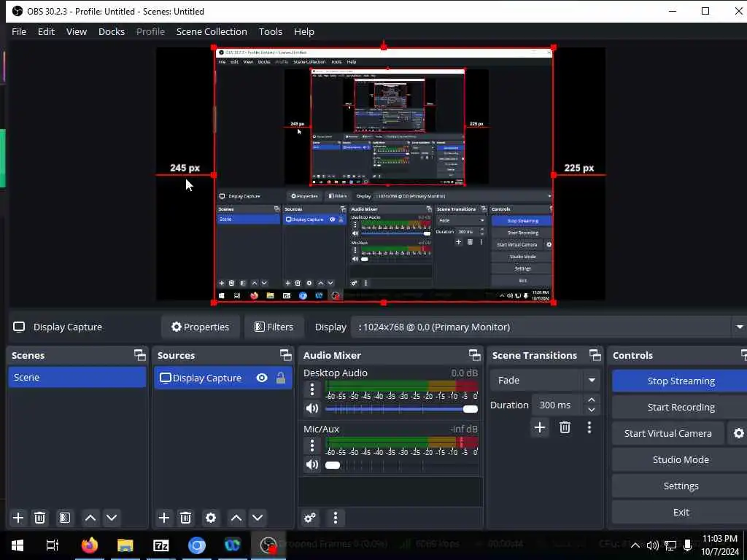Enable Studio Mode
Viewport: 747px width, 560px height.
coord(680,459)
